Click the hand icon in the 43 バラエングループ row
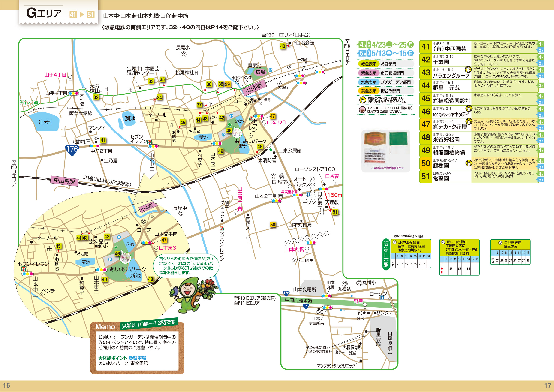Image resolution: width=554 pixels, height=392 pixels. pyautogui.click(x=468, y=69)
